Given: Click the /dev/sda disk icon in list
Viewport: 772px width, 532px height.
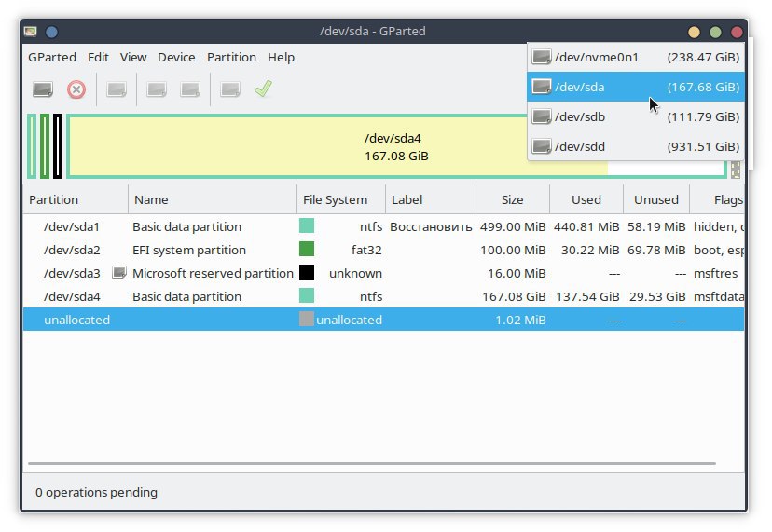Looking at the screenshot, I should coord(542,87).
